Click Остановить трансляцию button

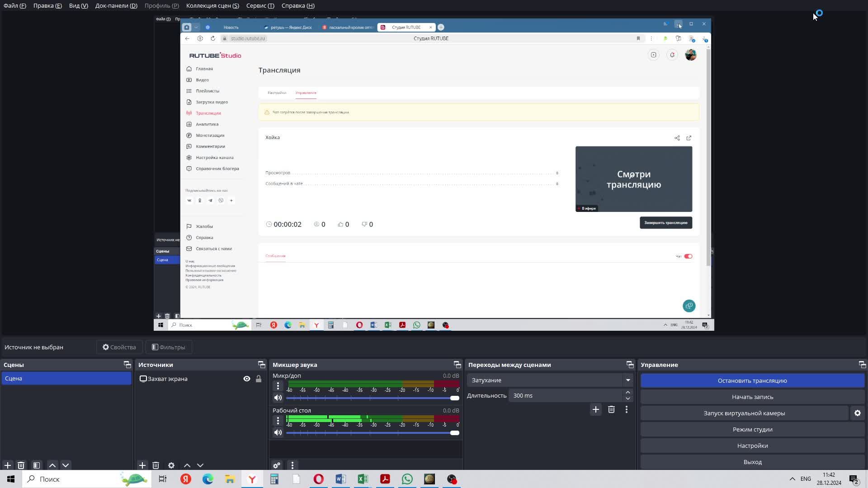[752, 381]
